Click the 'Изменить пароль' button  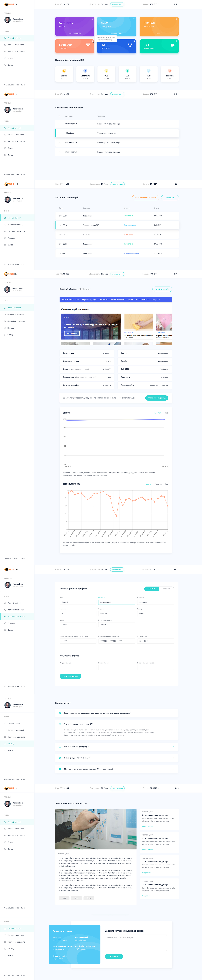click(71, 676)
